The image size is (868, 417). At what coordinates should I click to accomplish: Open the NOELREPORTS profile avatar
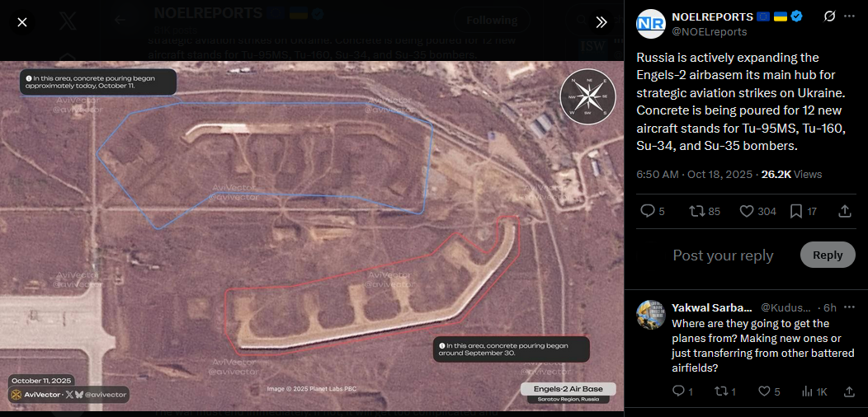[650, 24]
